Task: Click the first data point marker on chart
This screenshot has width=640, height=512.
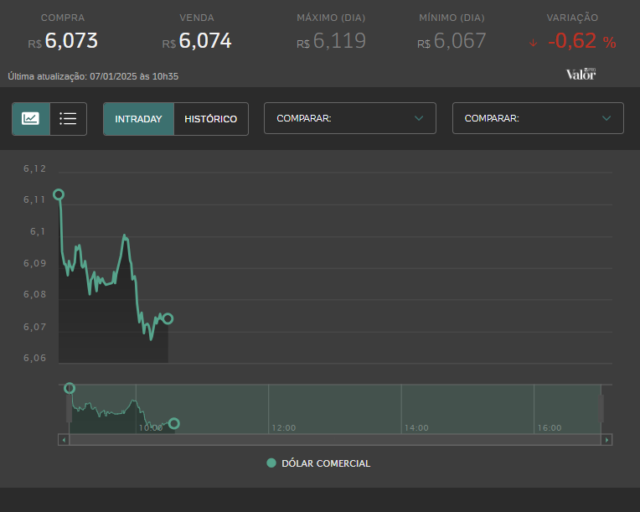Action: click(59, 194)
